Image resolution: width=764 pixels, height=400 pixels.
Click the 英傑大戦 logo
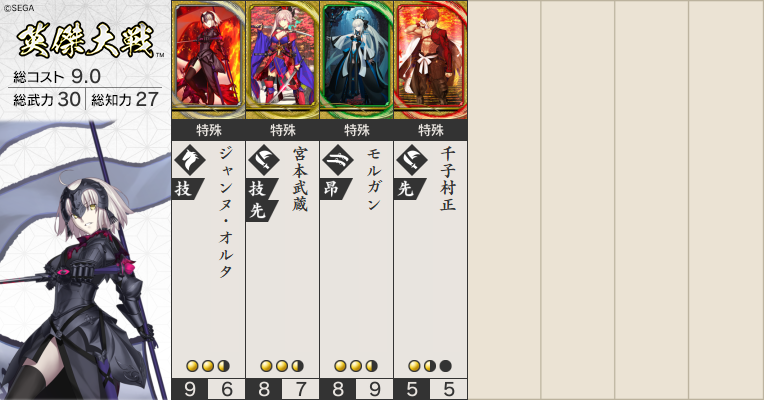pos(86,40)
